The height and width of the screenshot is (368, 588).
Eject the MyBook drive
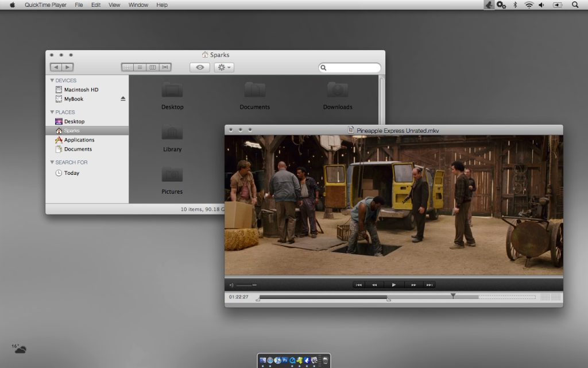[x=123, y=99]
